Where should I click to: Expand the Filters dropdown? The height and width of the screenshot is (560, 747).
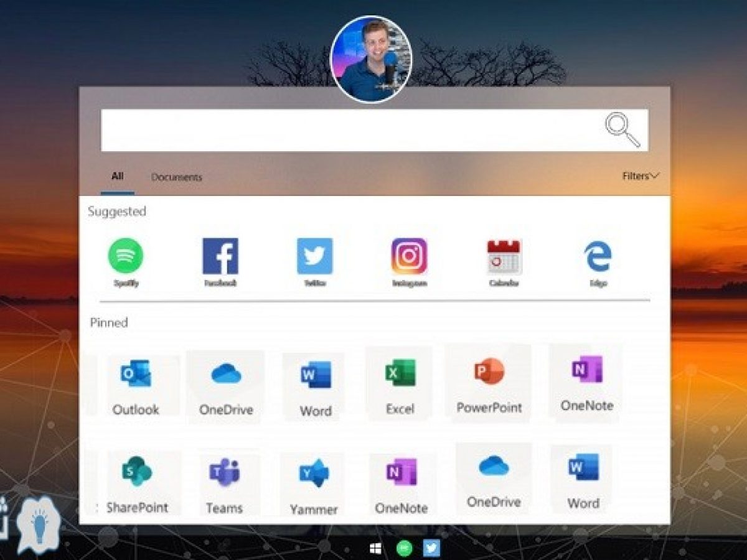[x=641, y=176]
